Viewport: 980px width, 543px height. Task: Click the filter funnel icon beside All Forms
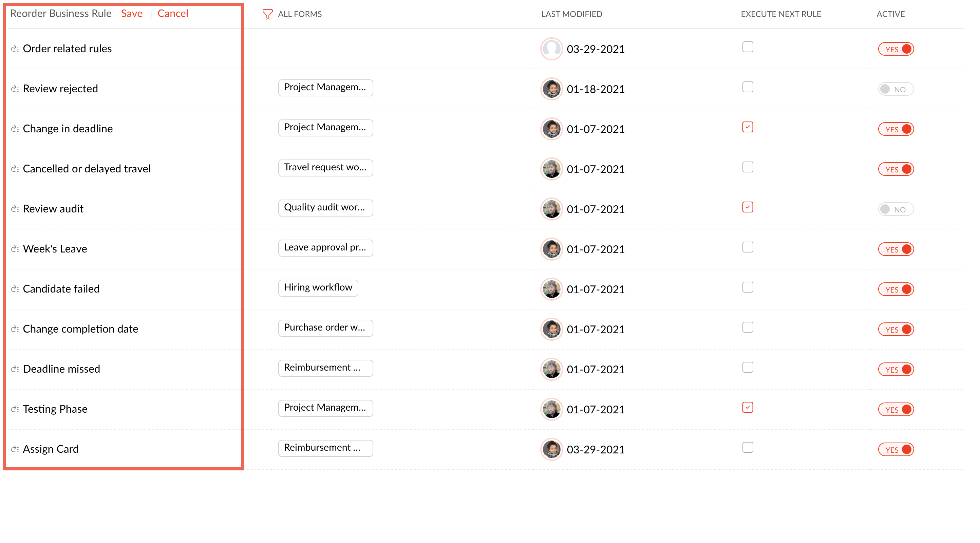[x=267, y=14]
